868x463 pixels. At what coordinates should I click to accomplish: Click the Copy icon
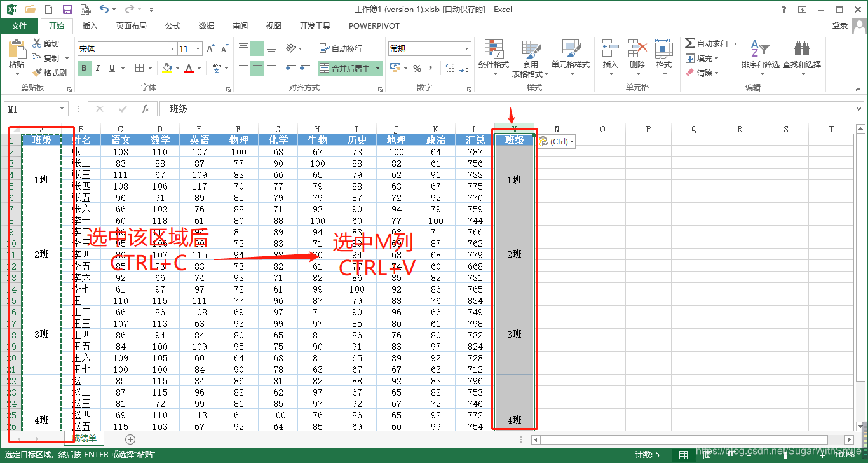(37, 58)
